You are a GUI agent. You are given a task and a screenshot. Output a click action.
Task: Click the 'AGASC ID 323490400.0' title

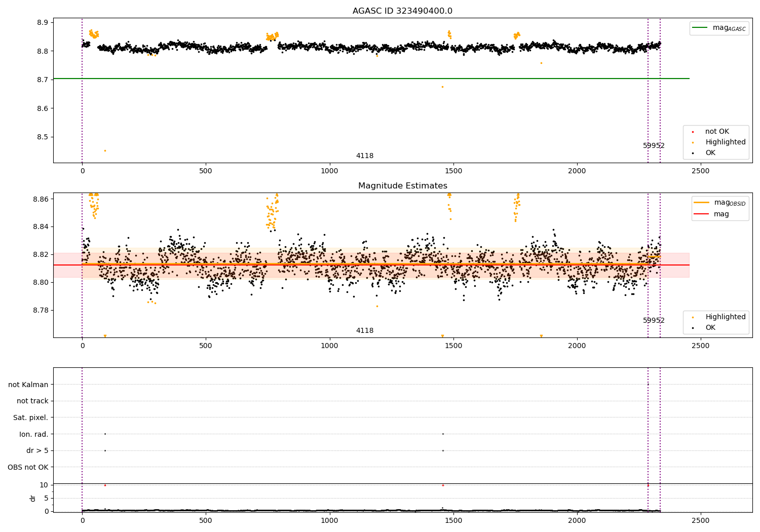(x=402, y=11)
